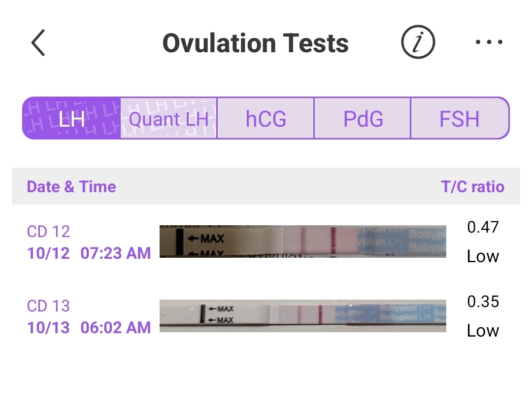Select the LH tab

tap(72, 119)
